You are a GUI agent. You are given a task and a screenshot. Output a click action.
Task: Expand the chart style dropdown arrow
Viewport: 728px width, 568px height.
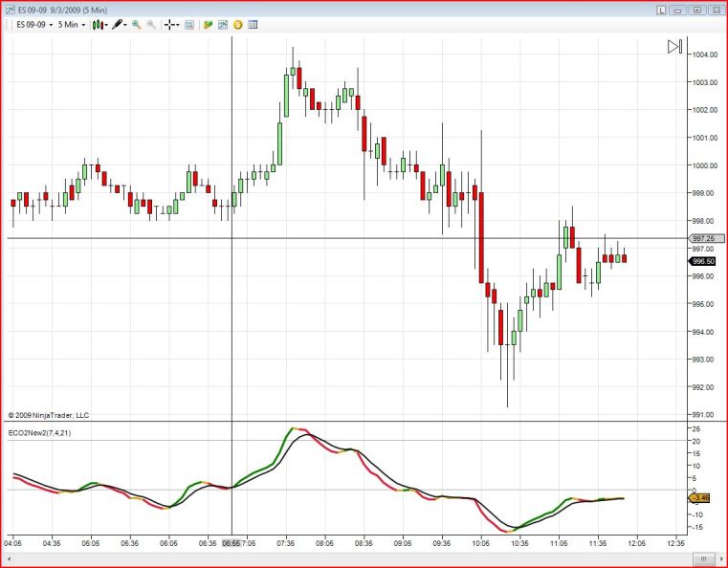107,25
